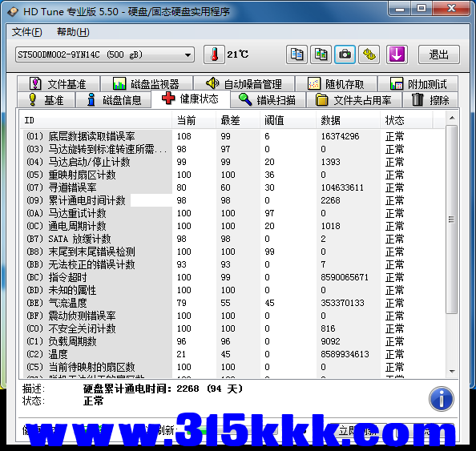The height and width of the screenshot is (451, 476).
Task: Click the thermometer temperature icon
Action: pos(214,54)
